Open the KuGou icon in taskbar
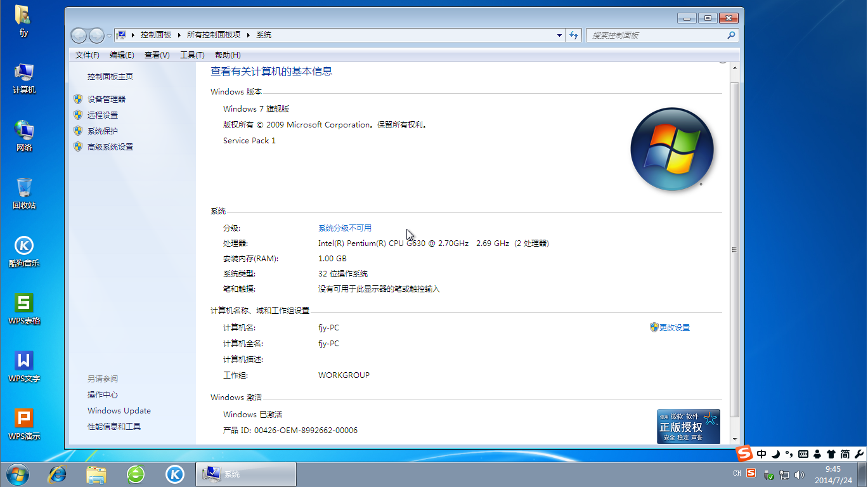Image resolution: width=868 pixels, height=487 pixels. tap(175, 474)
